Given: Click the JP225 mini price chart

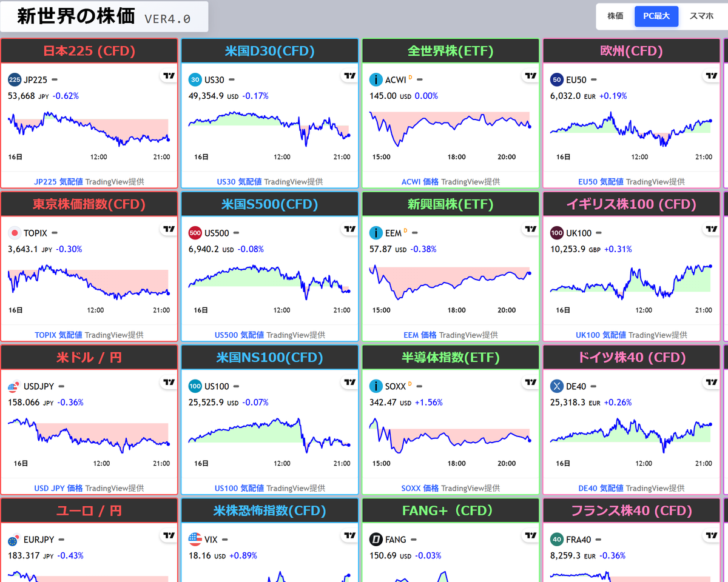Looking at the screenshot, I should pyautogui.click(x=89, y=129).
